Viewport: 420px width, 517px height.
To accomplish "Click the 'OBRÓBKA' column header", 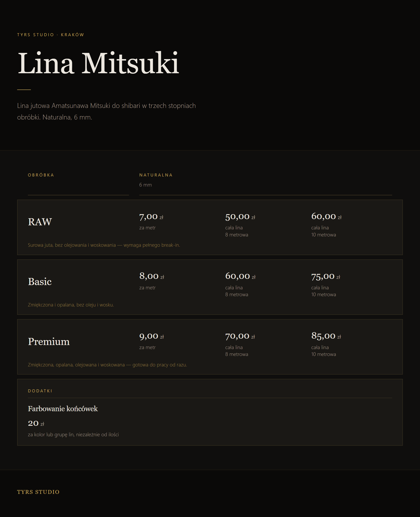I will [41, 175].
